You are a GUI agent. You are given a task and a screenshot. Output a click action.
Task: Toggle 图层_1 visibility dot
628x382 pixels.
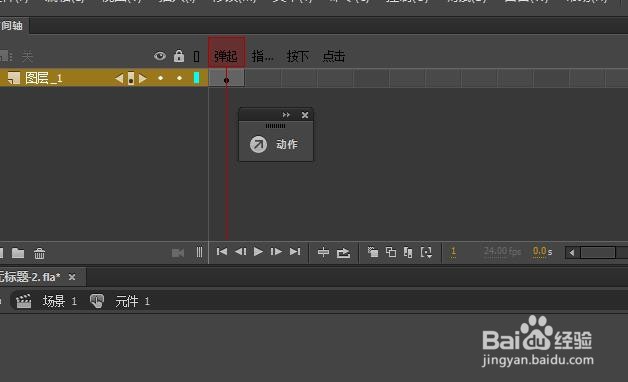click(x=160, y=78)
